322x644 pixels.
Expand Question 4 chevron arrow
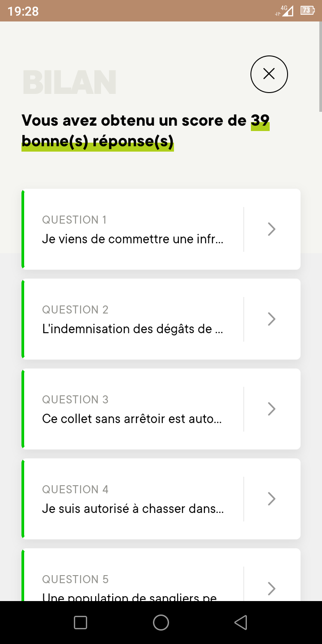pos(271,499)
